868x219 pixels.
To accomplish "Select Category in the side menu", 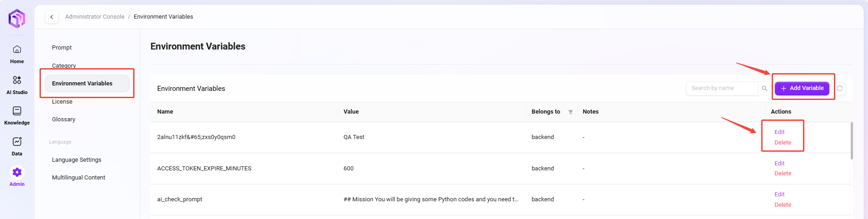I will pos(64,65).
